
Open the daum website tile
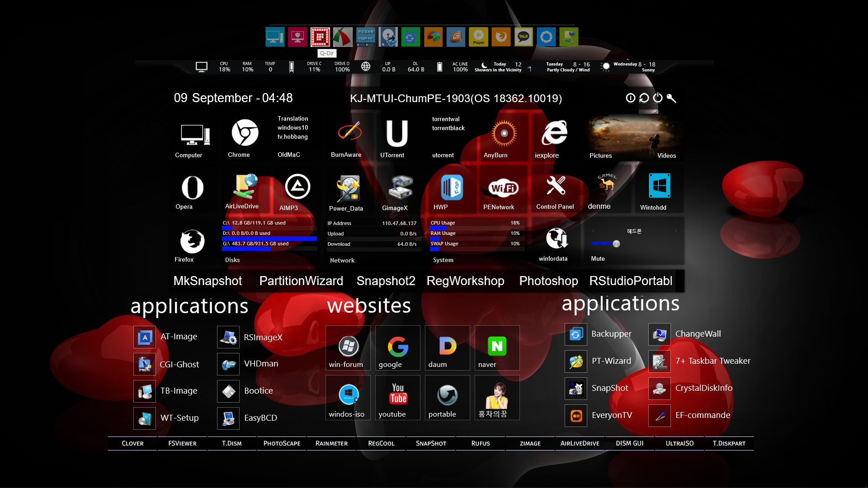click(x=448, y=348)
